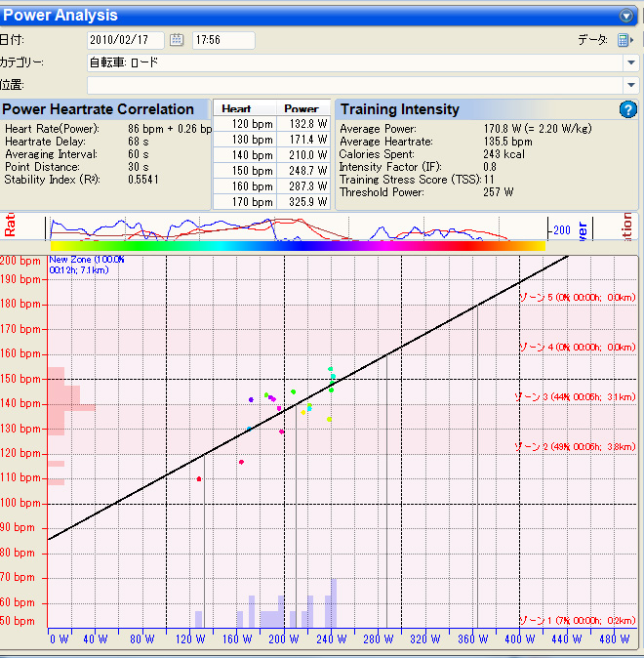Click the Heartrate Delay value 68 s
The height and width of the screenshot is (658, 644).
coord(139,142)
